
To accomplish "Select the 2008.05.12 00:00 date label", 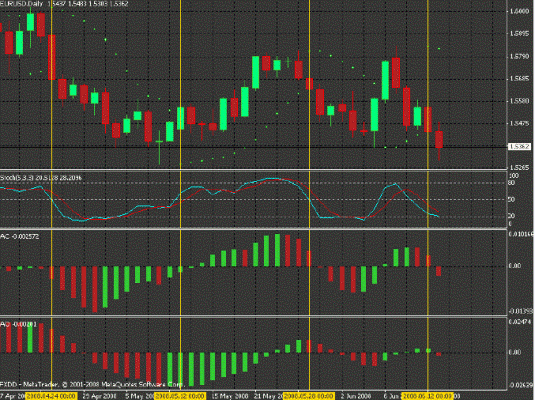I will 180,396.
